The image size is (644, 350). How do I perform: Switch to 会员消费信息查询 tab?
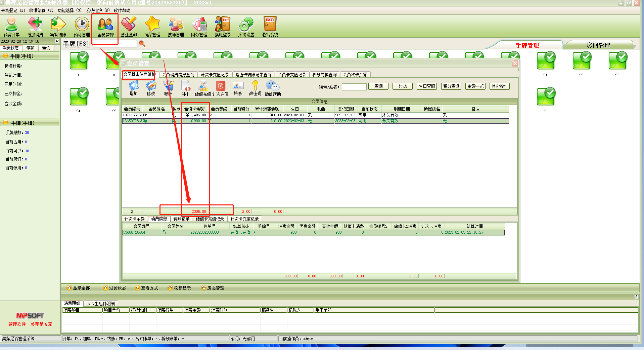coord(178,75)
